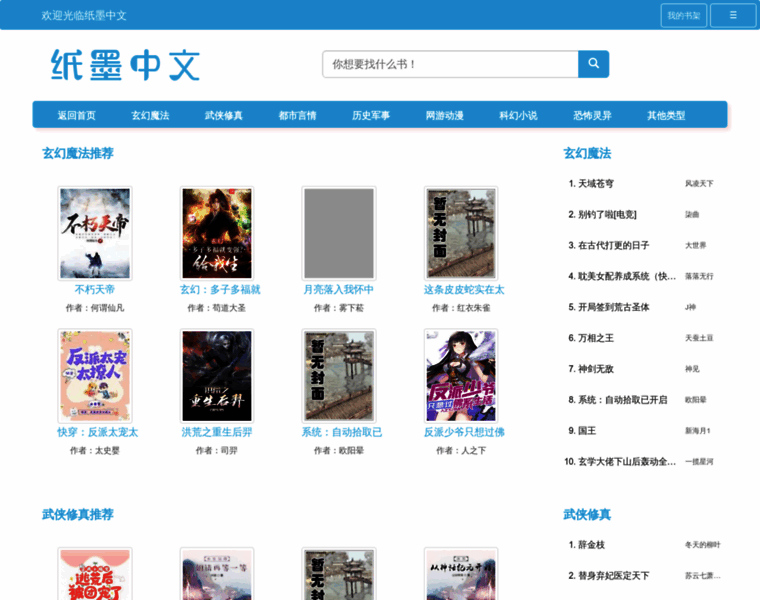This screenshot has height=600, width=760.
Task: Open ranked item 耽美女配养成系统
Action: (x=627, y=276)
